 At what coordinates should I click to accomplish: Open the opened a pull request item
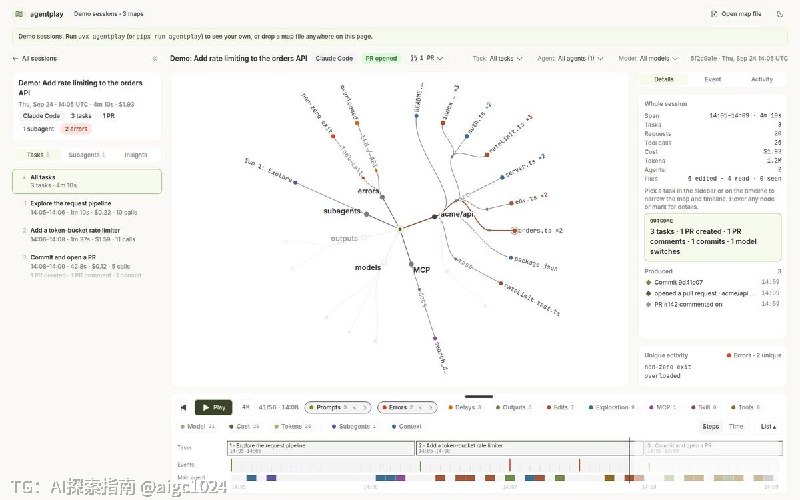713,293
